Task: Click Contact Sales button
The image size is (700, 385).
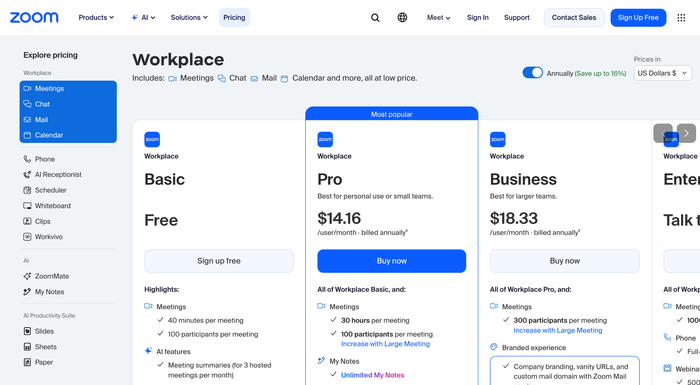Action: click(574, 17)
